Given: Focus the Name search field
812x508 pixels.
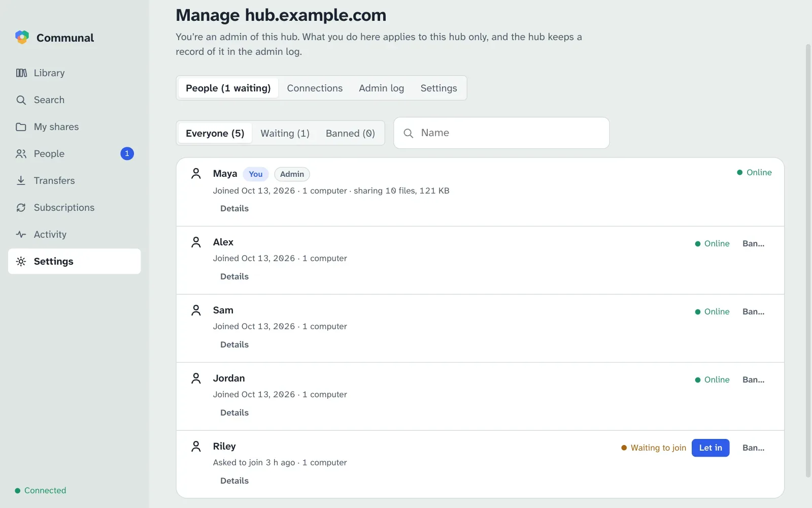Looking at the screenshot, I should tap(501, 133).
